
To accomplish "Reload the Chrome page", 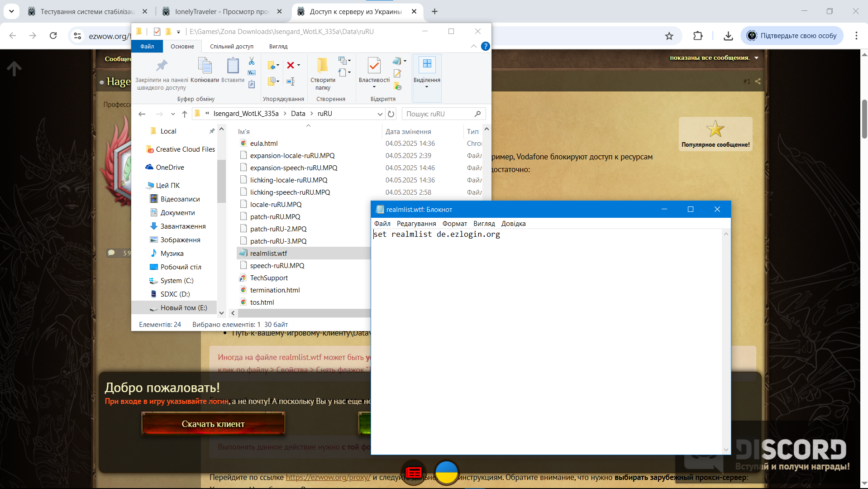I will click(x=53, y=36).
